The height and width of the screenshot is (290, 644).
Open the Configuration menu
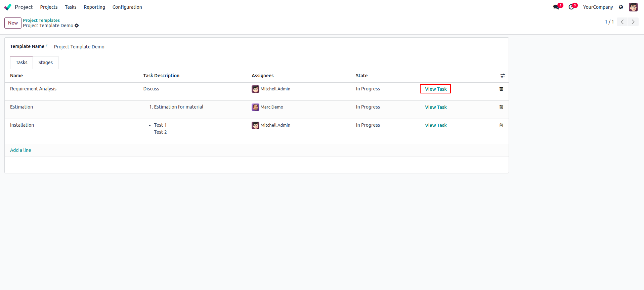(x=127, y=7)
